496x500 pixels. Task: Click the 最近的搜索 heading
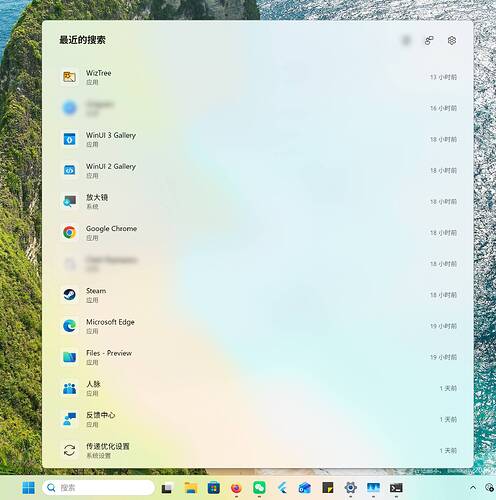click(82, 40)
